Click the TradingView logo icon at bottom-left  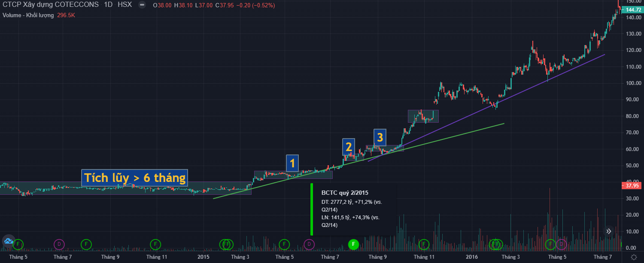(8, 242)
